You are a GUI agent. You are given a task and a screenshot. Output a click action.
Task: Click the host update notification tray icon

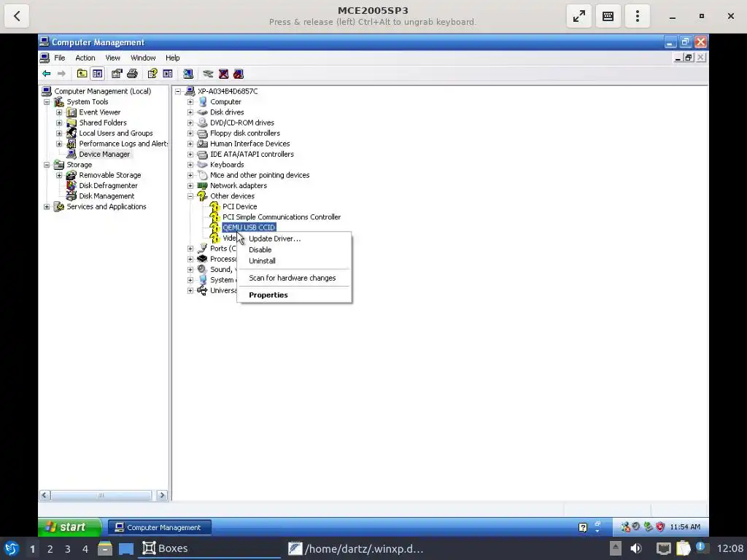[701, 548]
